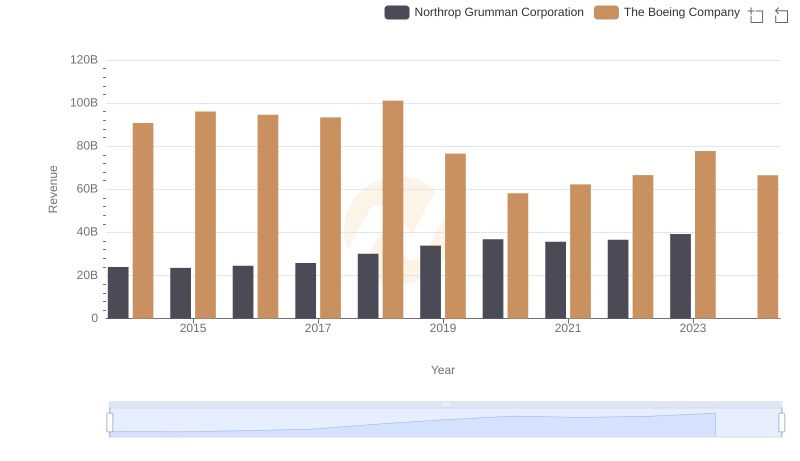800x461 pixels.
Task: Click the 60B y-axis label
Action: (87, 189)
